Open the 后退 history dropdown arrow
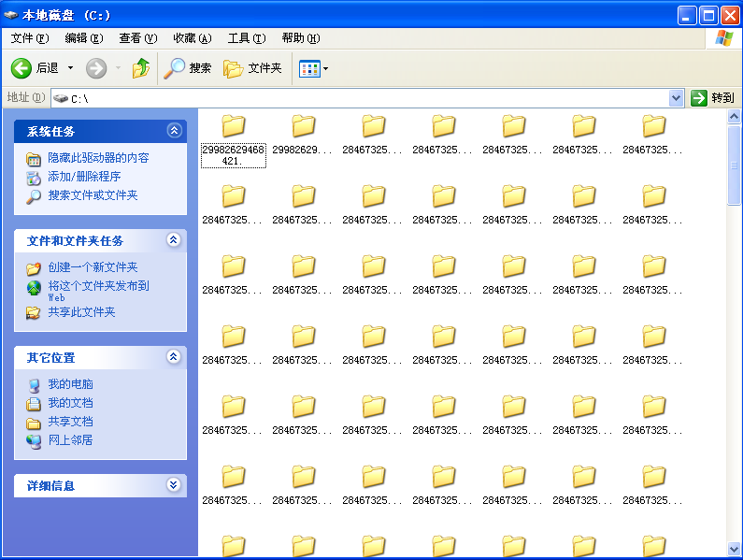Screen dimensions: 743x560 (71, 68)
